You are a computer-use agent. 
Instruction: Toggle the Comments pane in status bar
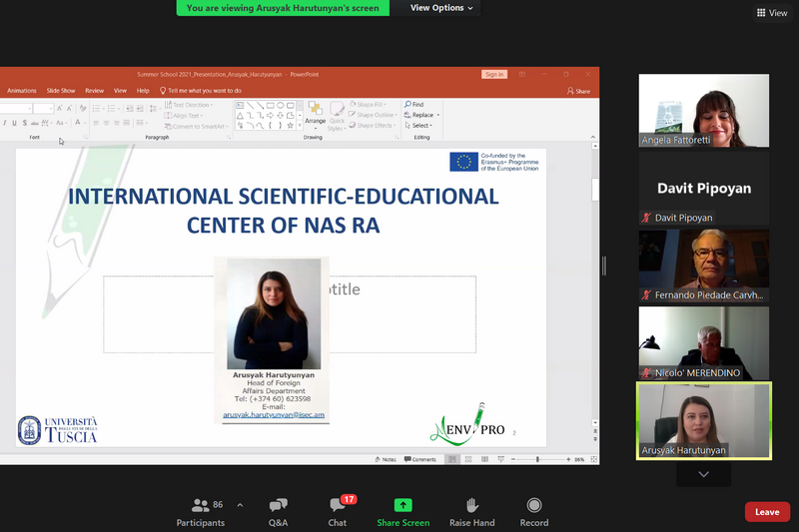point(419,459)
